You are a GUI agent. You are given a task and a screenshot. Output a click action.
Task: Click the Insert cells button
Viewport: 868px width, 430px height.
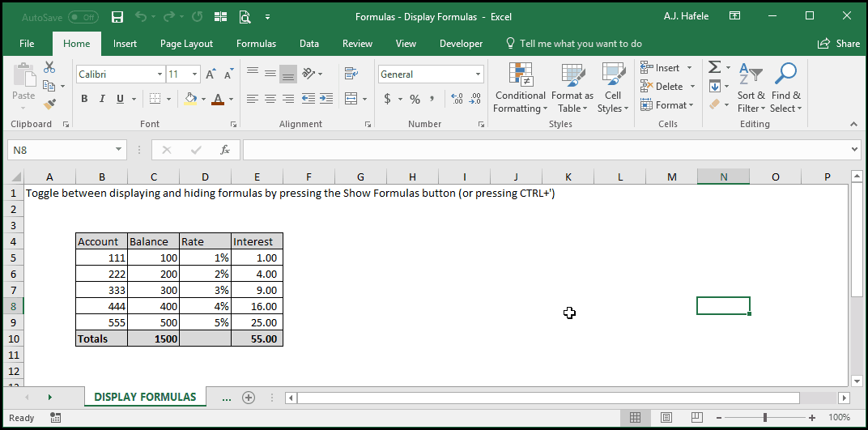666,67
